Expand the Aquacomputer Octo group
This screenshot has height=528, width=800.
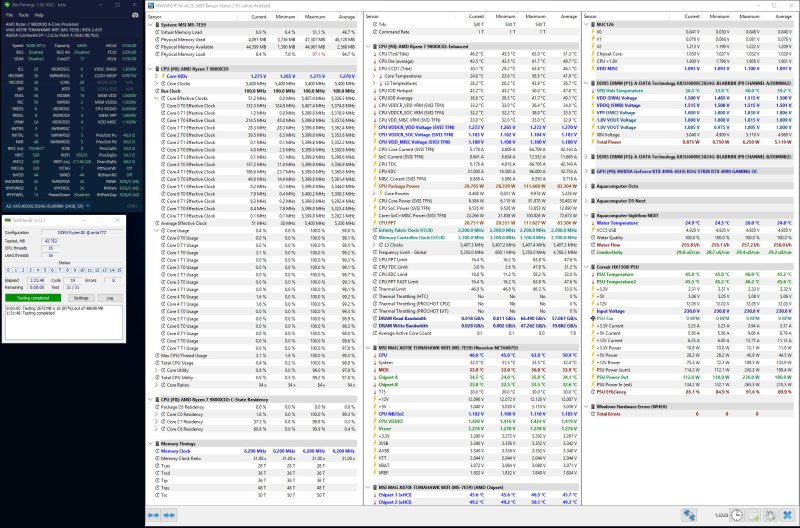586,186
